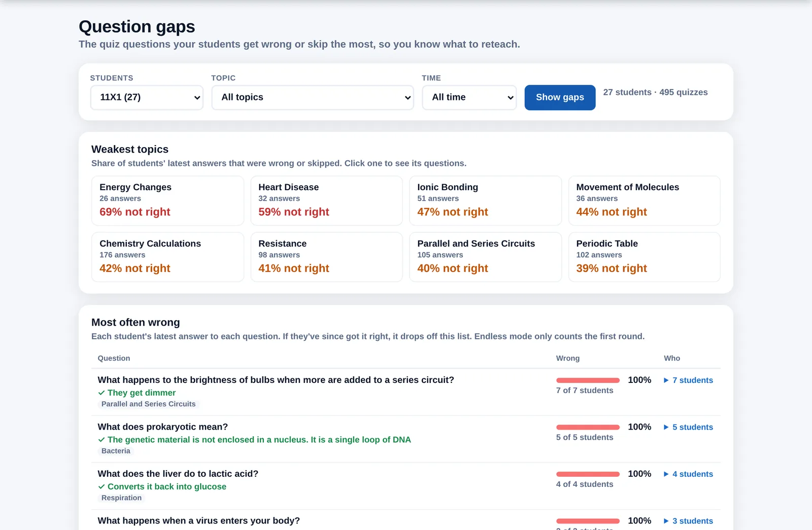Image resolution: width=812 pixels, height=530 pixels.
Task: Click the Respiration topic tag
Action: (121, 498)
